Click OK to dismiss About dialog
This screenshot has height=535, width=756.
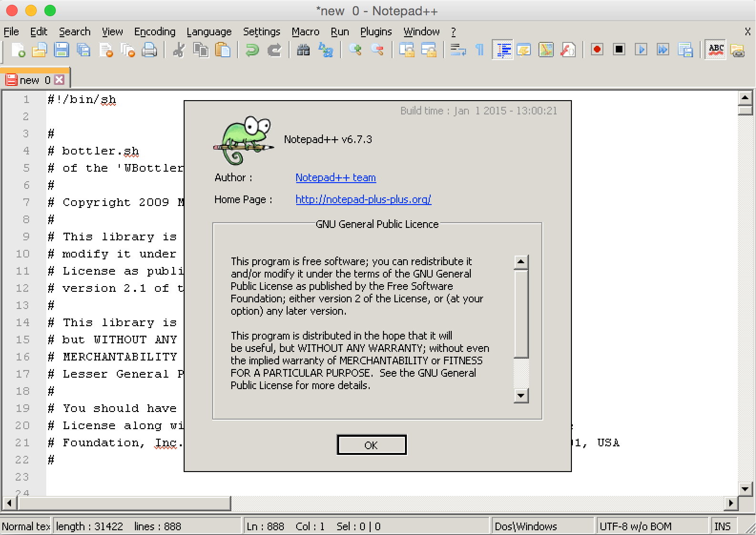372,445
